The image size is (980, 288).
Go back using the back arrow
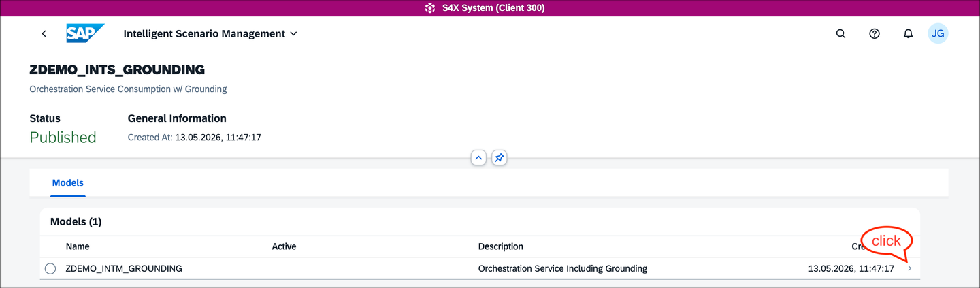click(44, 33)
